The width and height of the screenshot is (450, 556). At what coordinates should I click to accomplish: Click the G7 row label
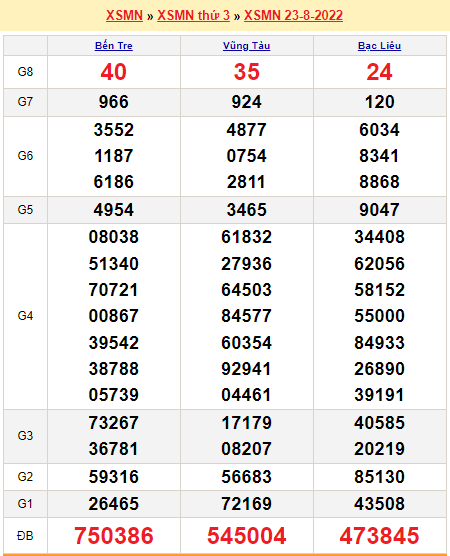(25, 102)
